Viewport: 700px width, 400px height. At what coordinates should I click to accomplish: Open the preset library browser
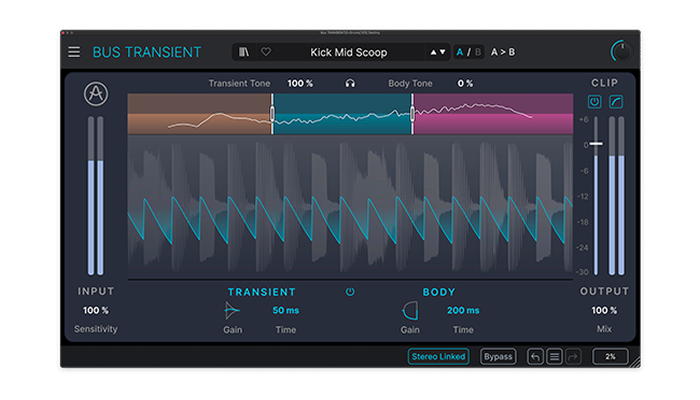(x=244, y=52)
